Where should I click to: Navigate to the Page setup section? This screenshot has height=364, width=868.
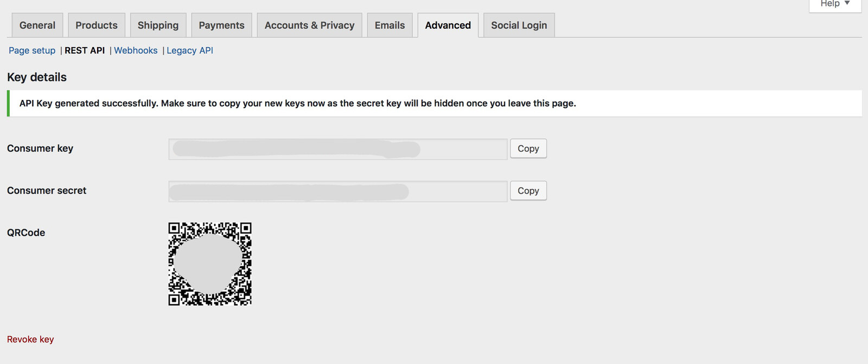pos(32,50)
